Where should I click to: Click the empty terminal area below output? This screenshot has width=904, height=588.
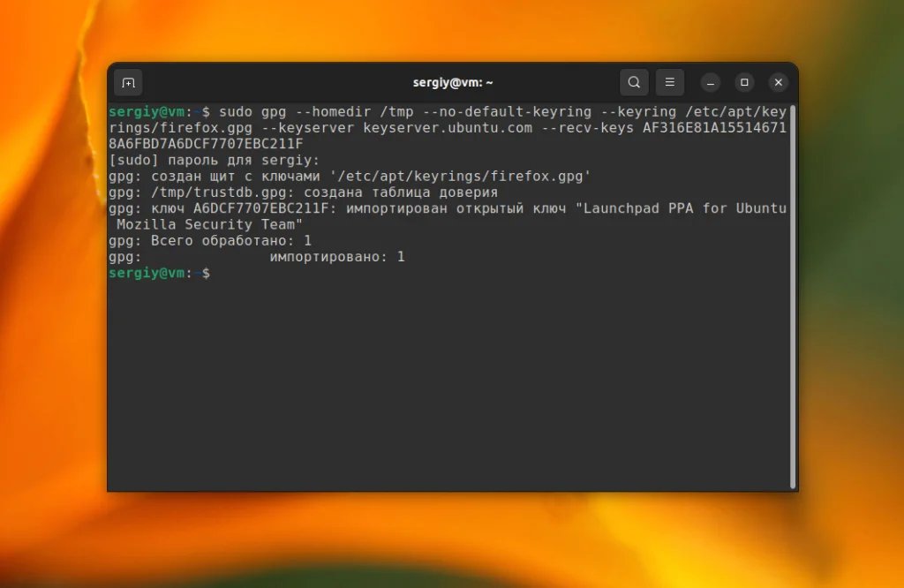click(x=441, y=380)
